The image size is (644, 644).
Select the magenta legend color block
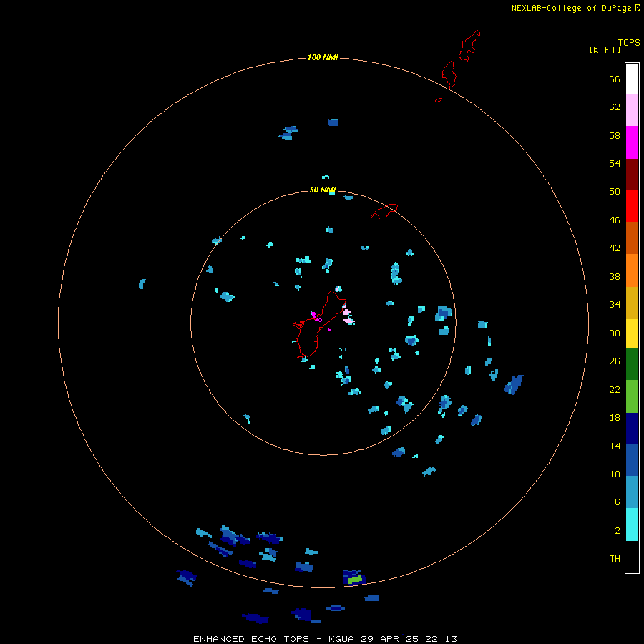tap(632, 142)
